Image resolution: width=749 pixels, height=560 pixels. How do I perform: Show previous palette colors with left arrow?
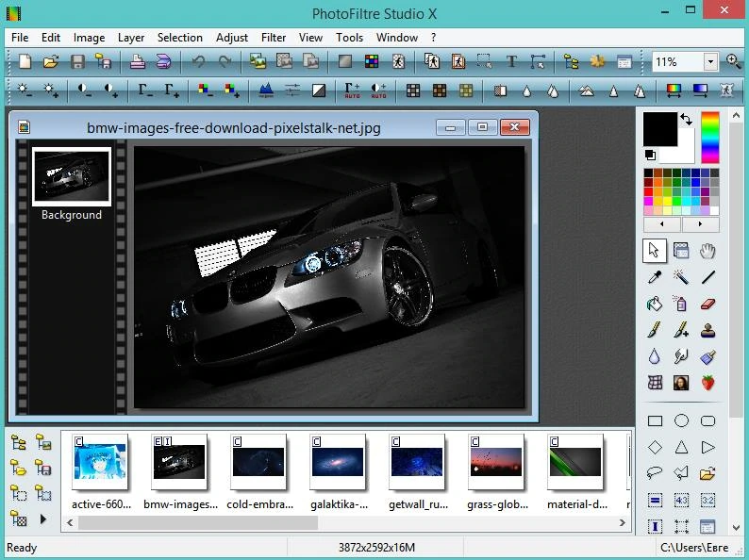(662, 223)
